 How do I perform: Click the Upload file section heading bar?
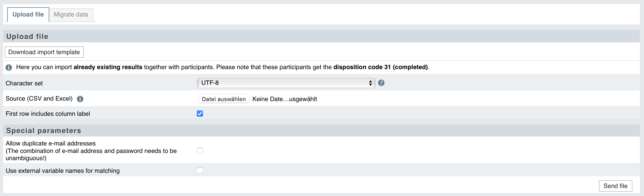pos(321,36)
